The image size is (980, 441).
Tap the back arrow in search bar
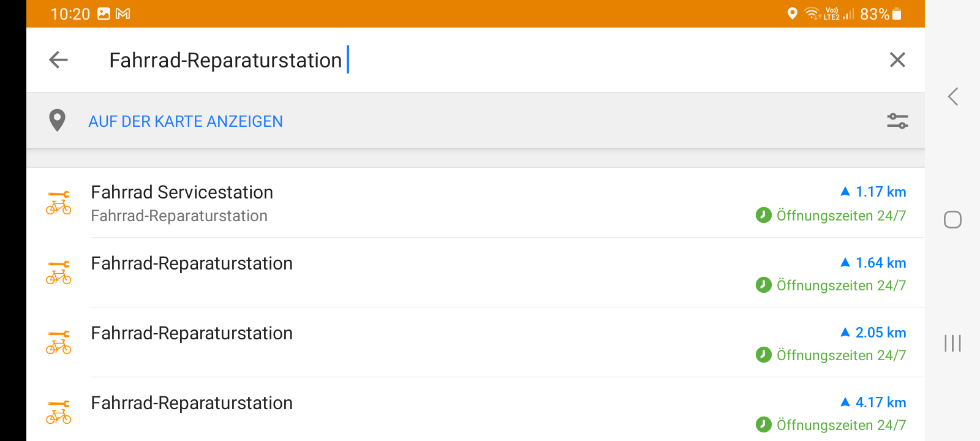coord(58,60)
